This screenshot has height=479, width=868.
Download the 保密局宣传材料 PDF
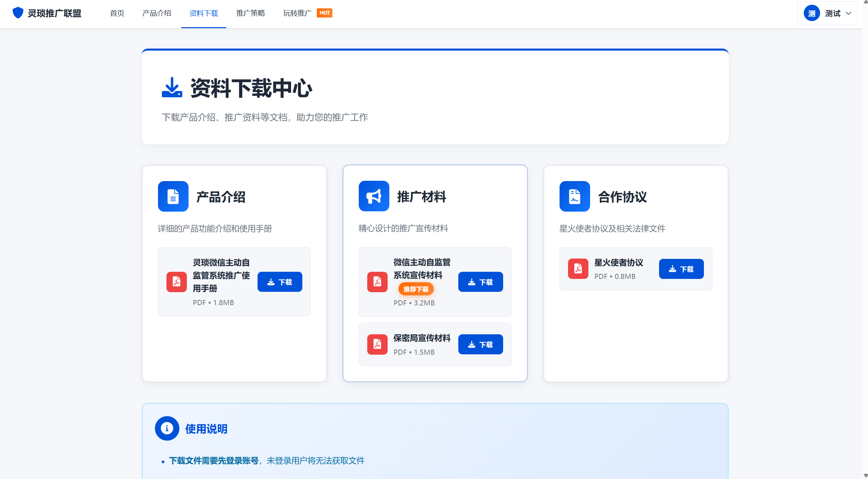click(x=480, y=344)
